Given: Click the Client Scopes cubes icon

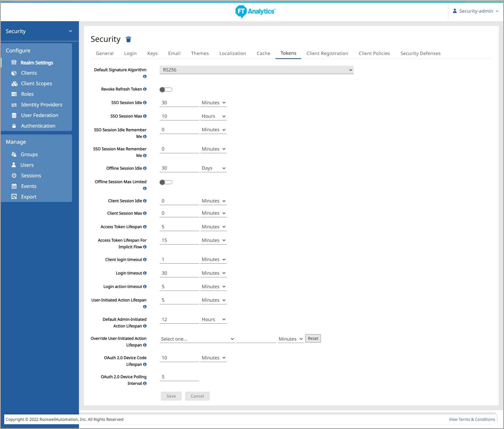Looking at the screenshot, I should [14, 84].
